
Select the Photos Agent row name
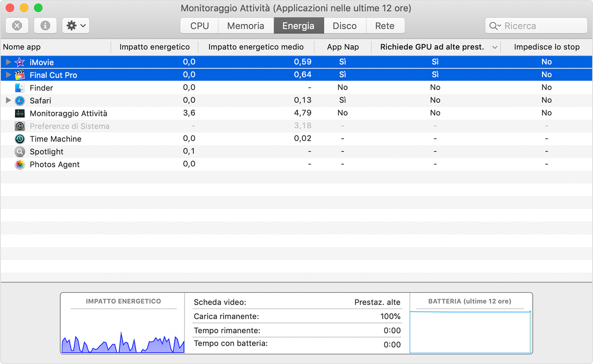tap(55, 164)
